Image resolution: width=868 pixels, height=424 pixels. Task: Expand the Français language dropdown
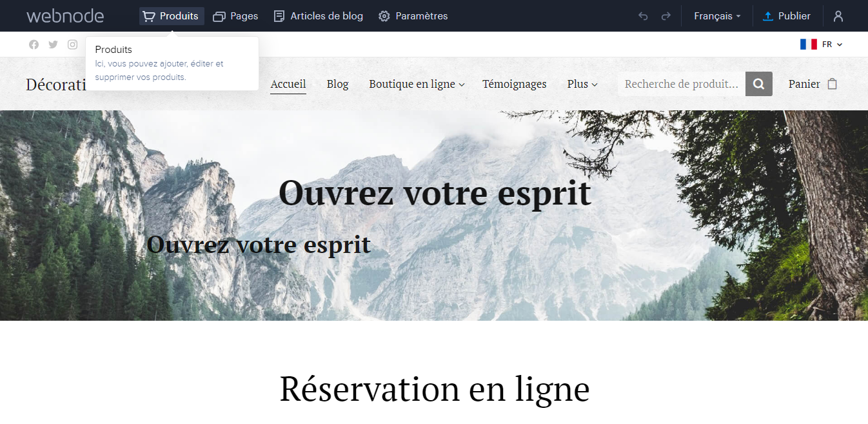point(717,16)
